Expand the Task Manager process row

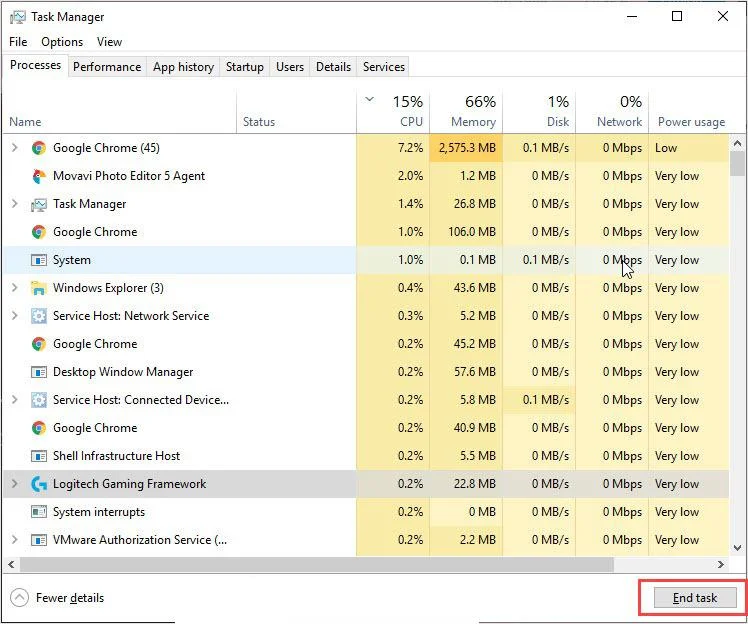[15, 204]
